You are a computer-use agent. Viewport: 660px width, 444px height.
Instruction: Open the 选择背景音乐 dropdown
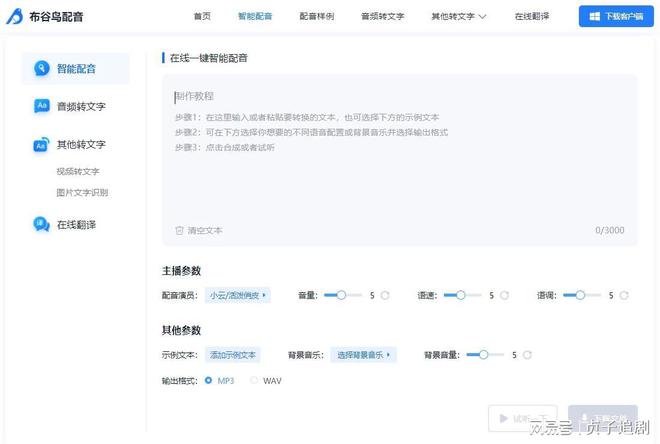tap(363, 355)
